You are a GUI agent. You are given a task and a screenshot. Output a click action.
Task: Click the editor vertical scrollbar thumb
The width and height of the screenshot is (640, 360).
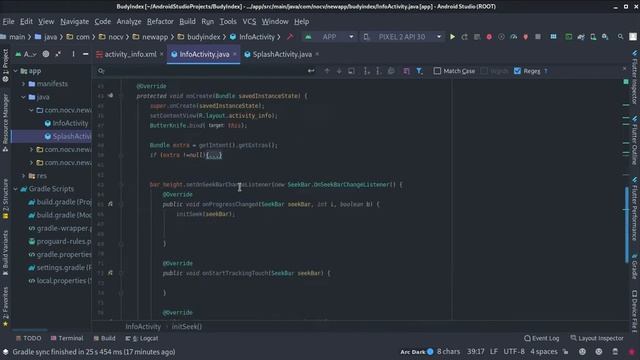click(x=627, y=224)
